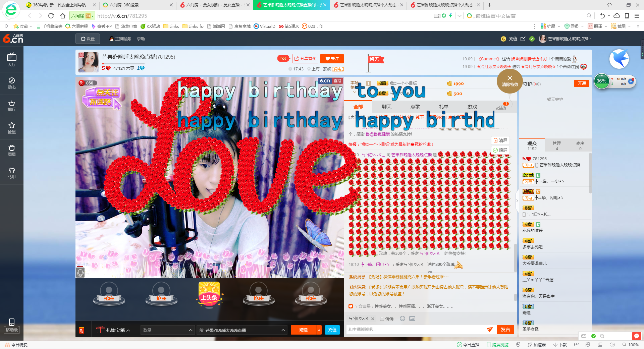Click the 分享有奖 share button

click(x=305, y=59)
